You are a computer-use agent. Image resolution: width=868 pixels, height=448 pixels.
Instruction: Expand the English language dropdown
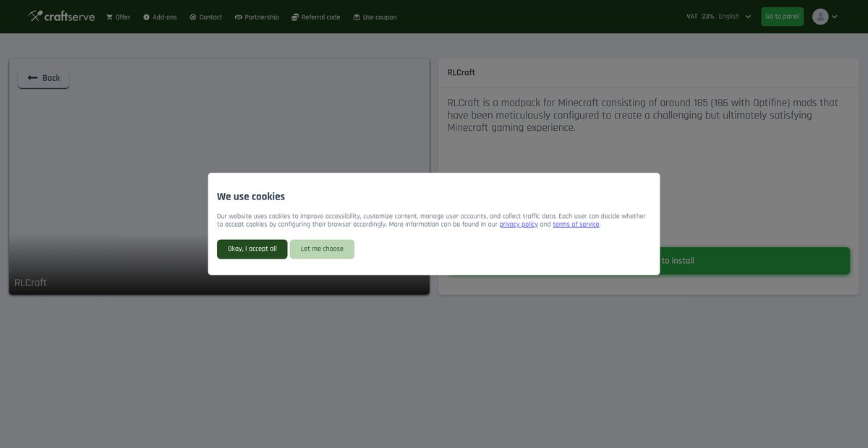(x=734, y=17)
